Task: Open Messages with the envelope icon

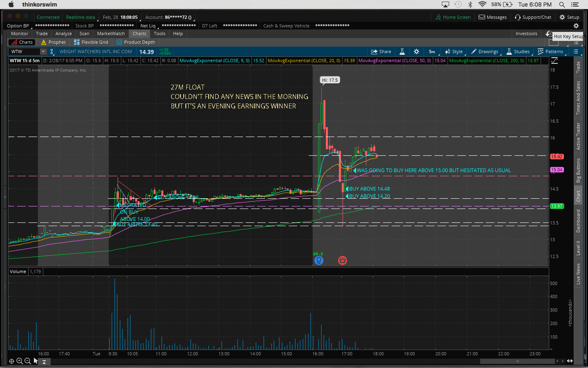Action: coord(492,17)
